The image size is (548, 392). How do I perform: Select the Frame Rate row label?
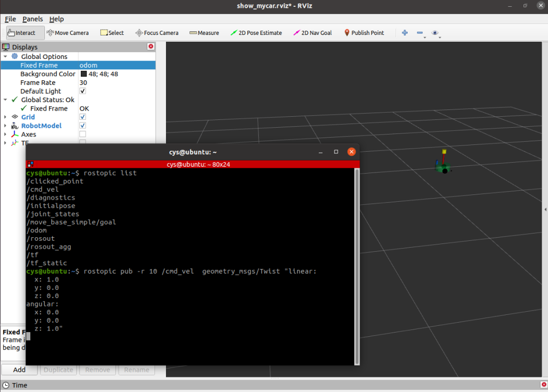coord(38,83)
